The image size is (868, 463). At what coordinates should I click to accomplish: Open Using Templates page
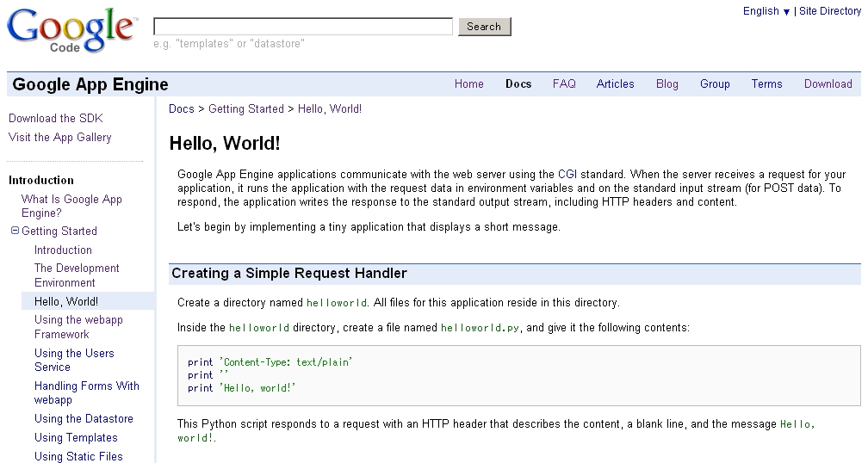(76, 437)
